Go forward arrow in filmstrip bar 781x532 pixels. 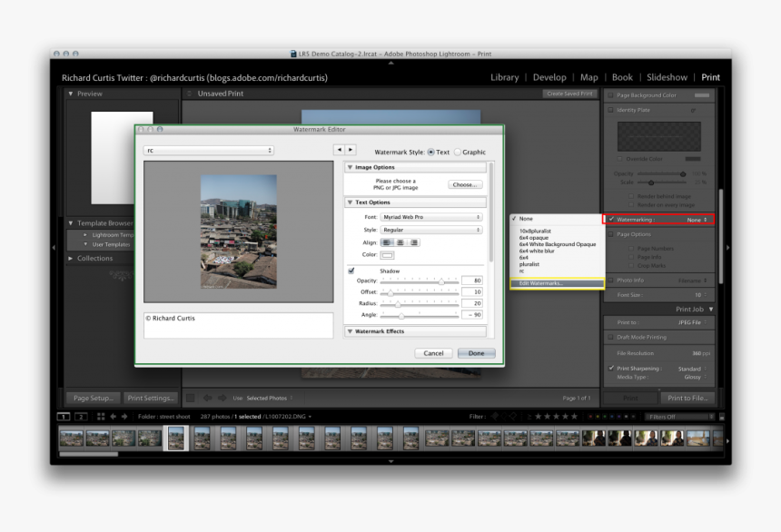click(x=124, y=417)
